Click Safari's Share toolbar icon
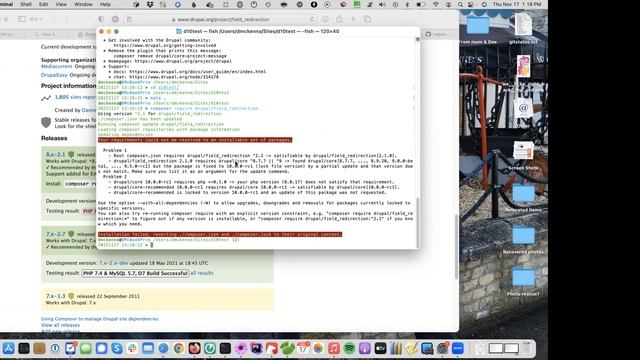 point(339,19)
